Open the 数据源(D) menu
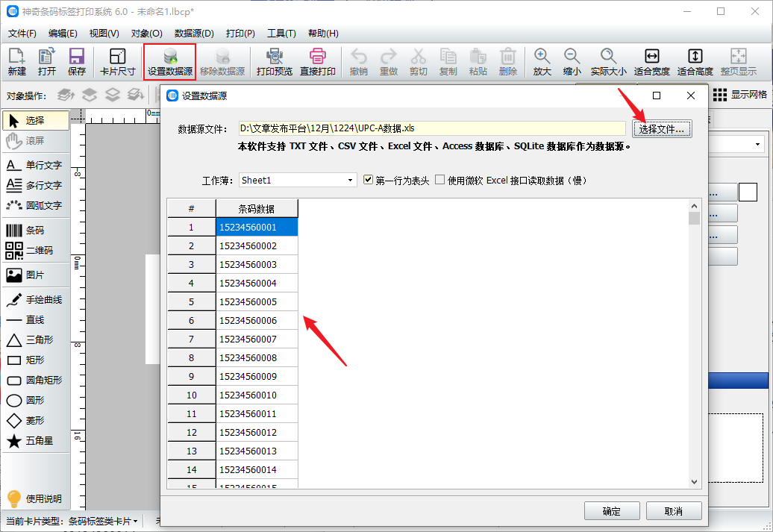 [194, 34]
